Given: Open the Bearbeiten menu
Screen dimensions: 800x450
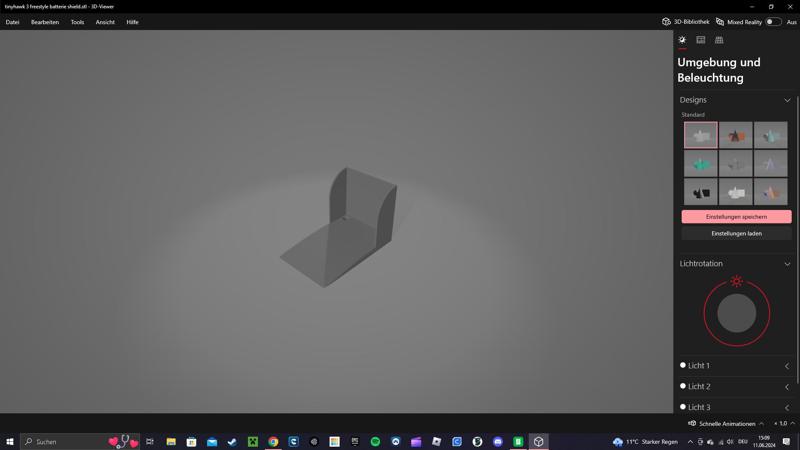Looking at the screenshot, I should tap(45, 22).
